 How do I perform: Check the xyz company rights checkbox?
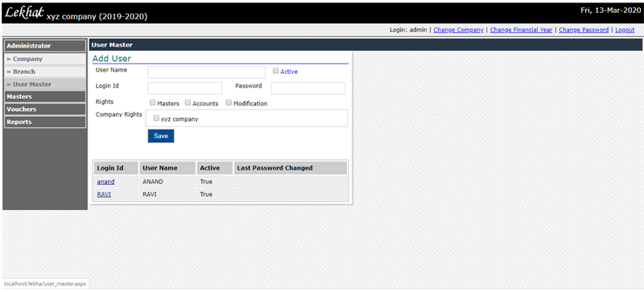click(x=156, y=118)
